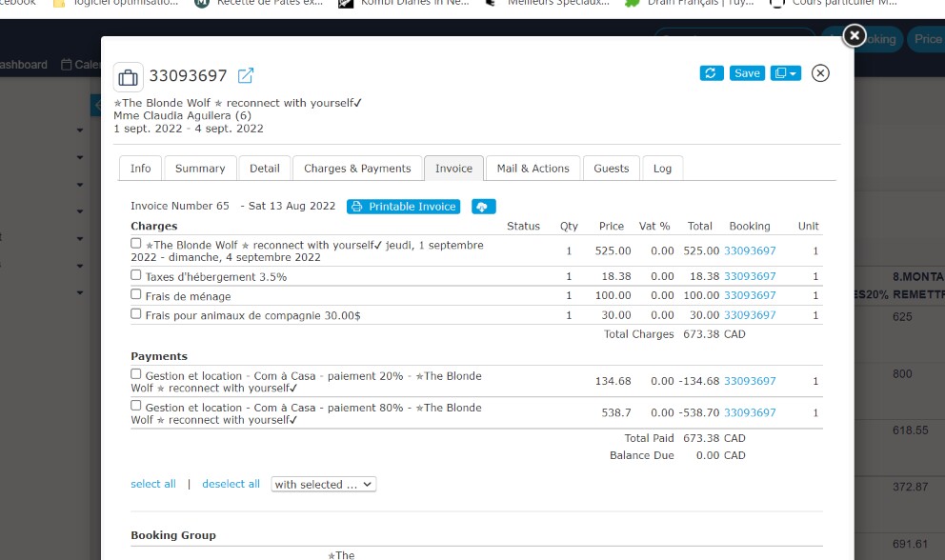Open the Drain Français bookmark
945x560 pixels.
(x=690, y=3)
